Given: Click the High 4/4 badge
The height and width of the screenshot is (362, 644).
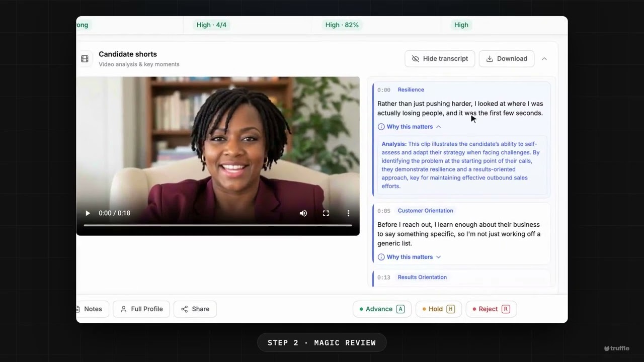Looking at the screenshot, I should click(x=211, y=25).
